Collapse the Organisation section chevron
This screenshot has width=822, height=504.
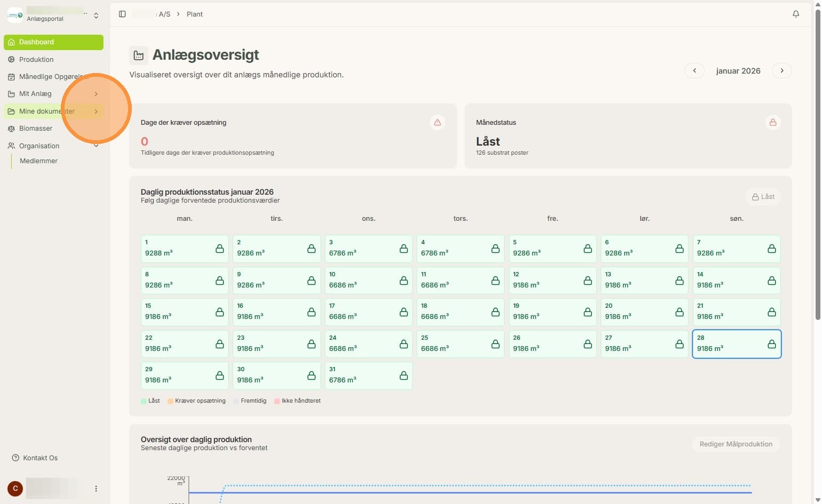click(x=96, y=146)
